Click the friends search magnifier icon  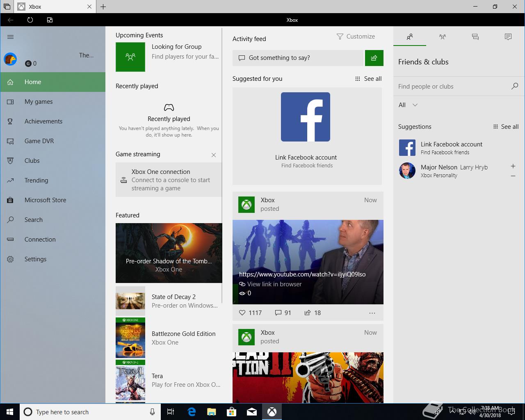tap(515, 86)
